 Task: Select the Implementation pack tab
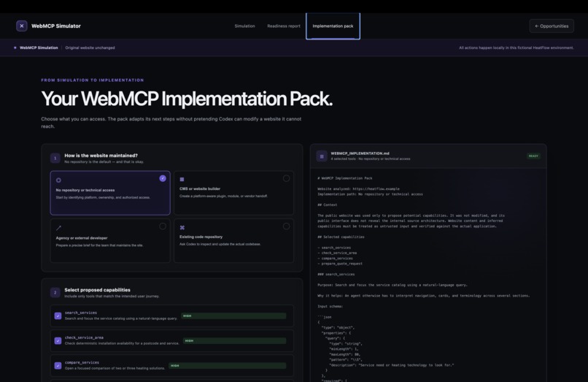point(333,26)
